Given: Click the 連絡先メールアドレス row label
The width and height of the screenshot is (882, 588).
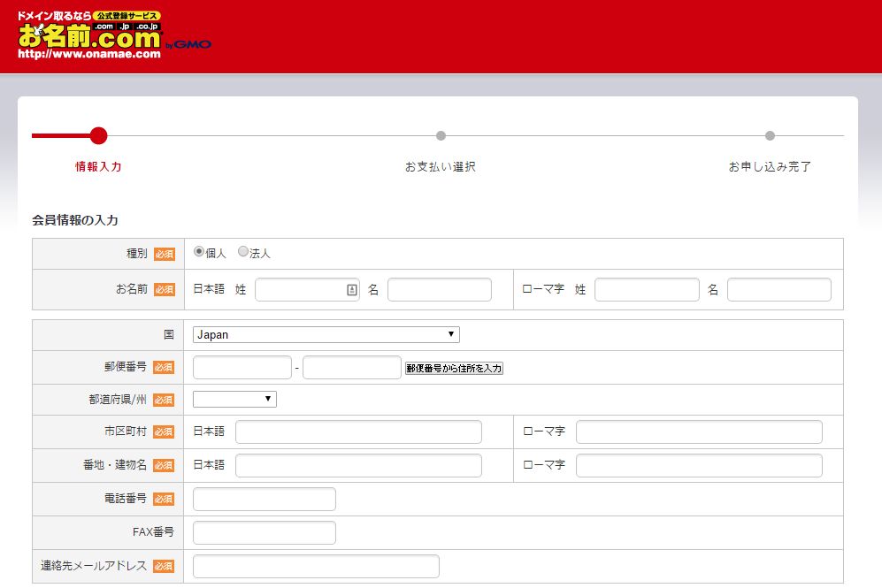Looking at the screenshot, I should [94, 566].
